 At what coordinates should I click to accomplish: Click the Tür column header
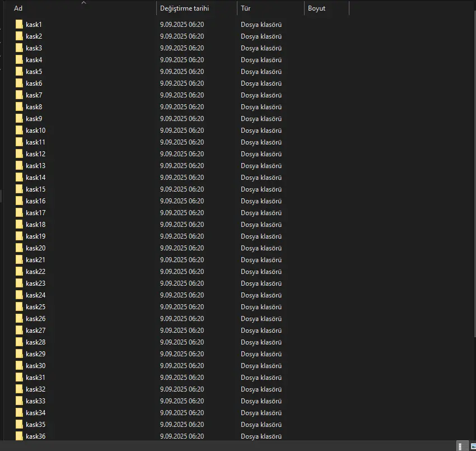(246, 8)
